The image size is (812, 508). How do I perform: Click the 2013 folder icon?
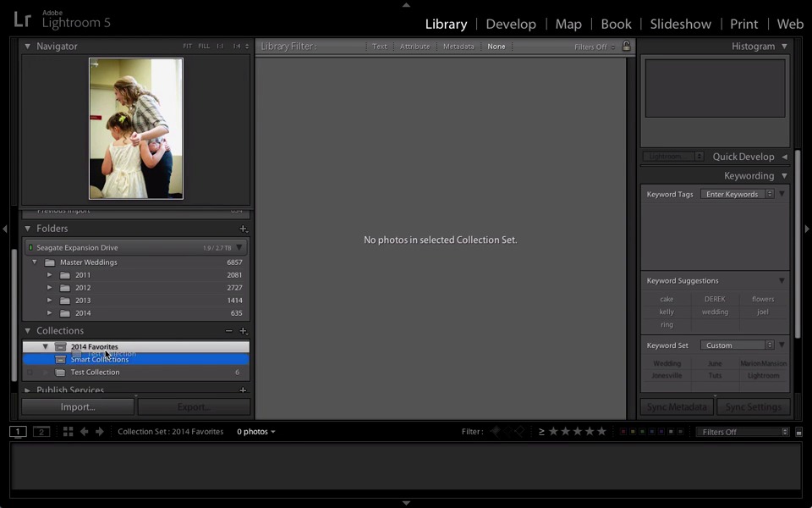point(65,301)
